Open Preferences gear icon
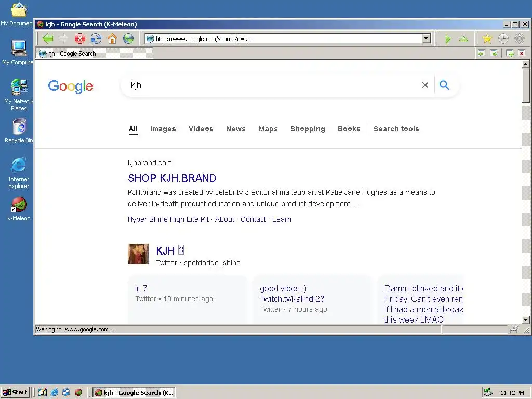The image size is (532, 399). (x=520, y=39)
